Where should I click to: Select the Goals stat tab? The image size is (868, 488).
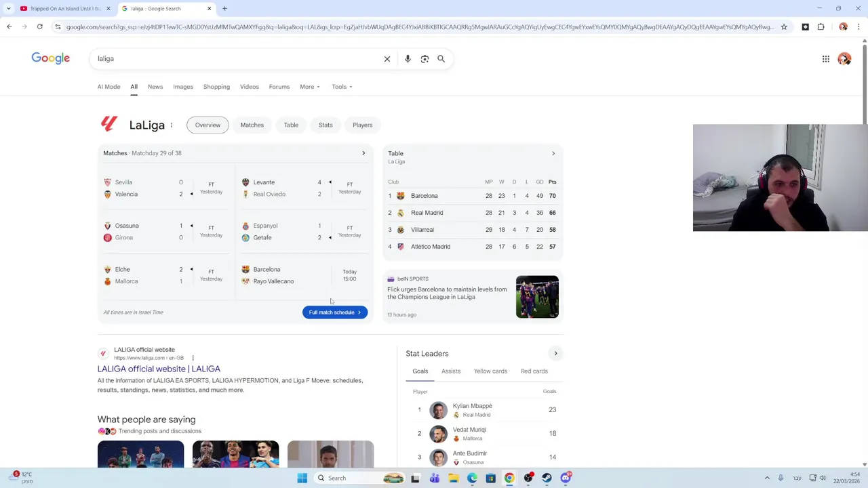[x=420, y=371]
